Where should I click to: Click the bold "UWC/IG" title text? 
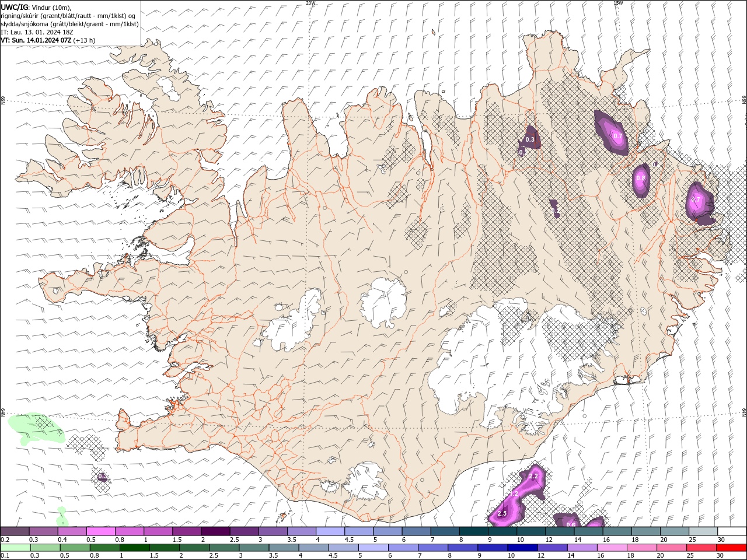pyautogui.click(x=14, y=7)
